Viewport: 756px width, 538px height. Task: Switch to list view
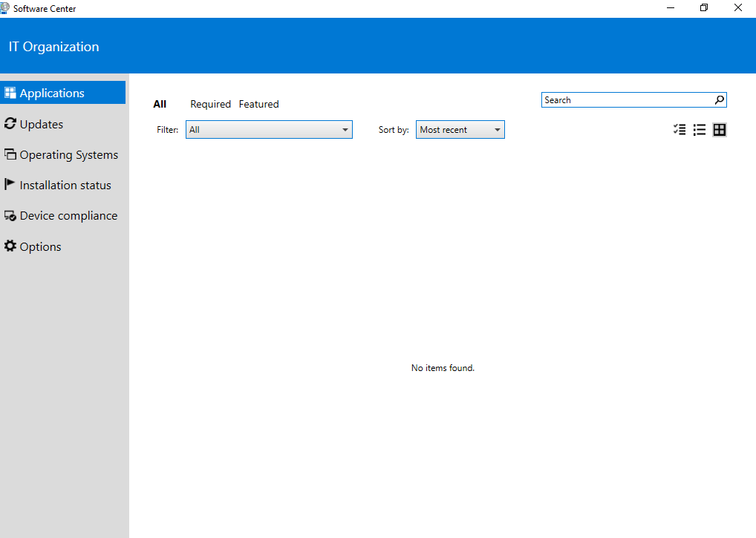pyautogui.click(x=699, y=130)
